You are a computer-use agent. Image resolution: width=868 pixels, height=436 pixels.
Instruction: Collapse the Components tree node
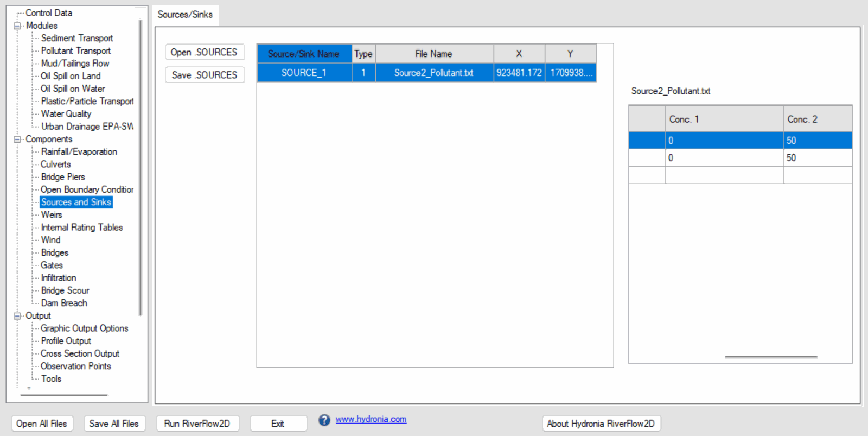point(17,140)
